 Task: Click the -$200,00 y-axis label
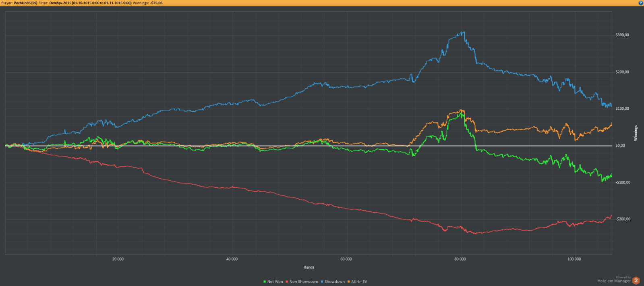[622, 219]
